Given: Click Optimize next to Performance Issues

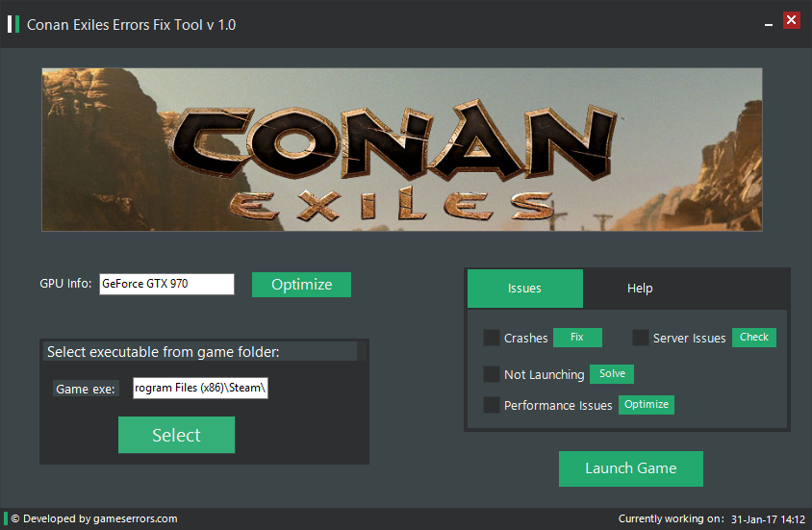Looking at the screenshot, I should (647, 405).
